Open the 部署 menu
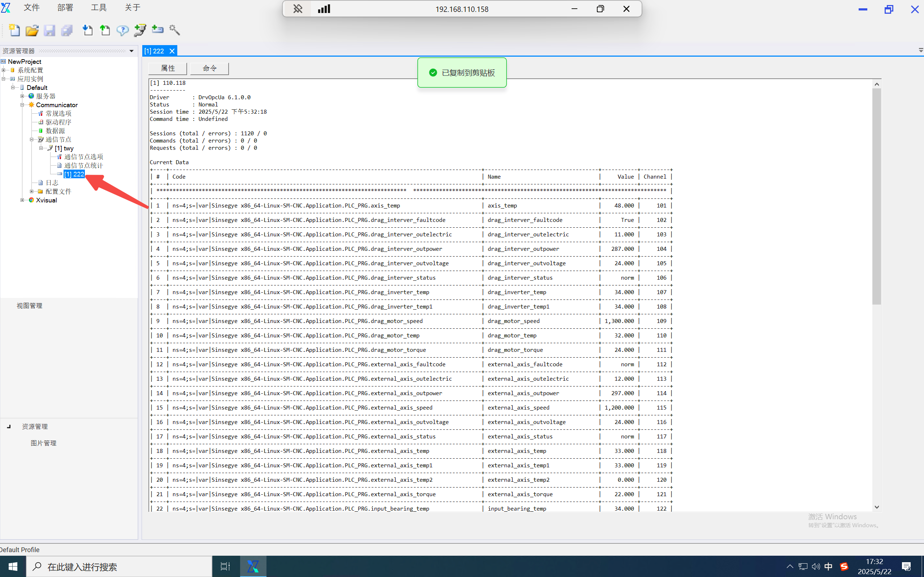The width and height of the screenshot is (924, 577). pos(65,8)
